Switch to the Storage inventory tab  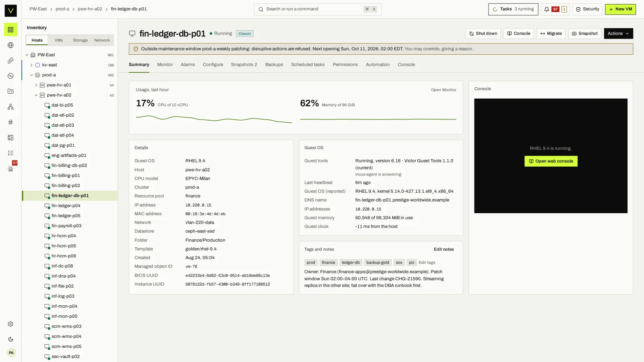(x=80, y=40)
